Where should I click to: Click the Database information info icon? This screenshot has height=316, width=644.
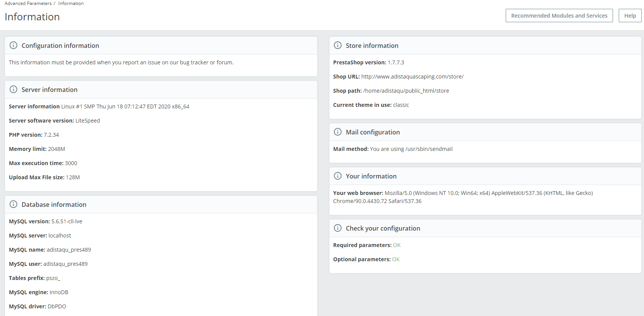pyautogui.click(x=13, y=204)
